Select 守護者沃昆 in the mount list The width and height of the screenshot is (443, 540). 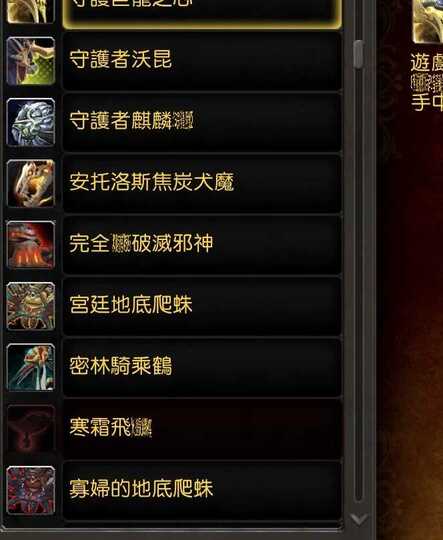[202, 61]
